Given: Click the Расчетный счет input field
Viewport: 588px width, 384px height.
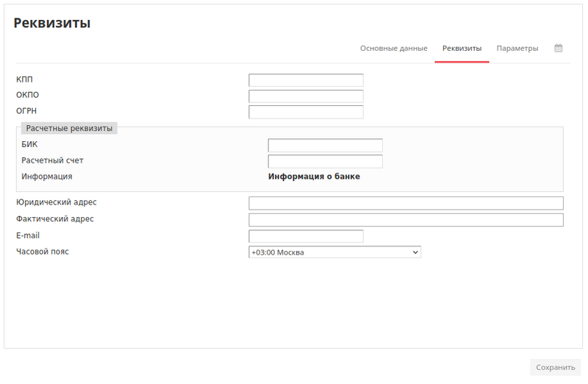Looking at the screenshot, I should point(325,161).
